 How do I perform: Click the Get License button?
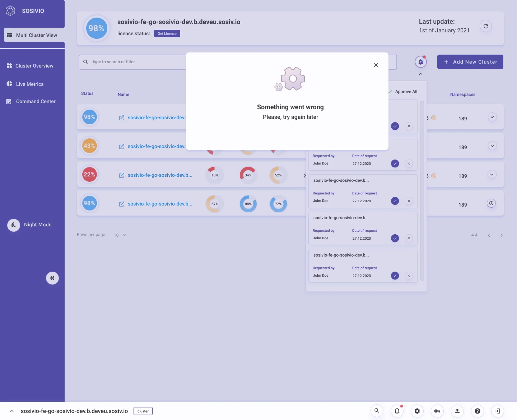[167, 33]
